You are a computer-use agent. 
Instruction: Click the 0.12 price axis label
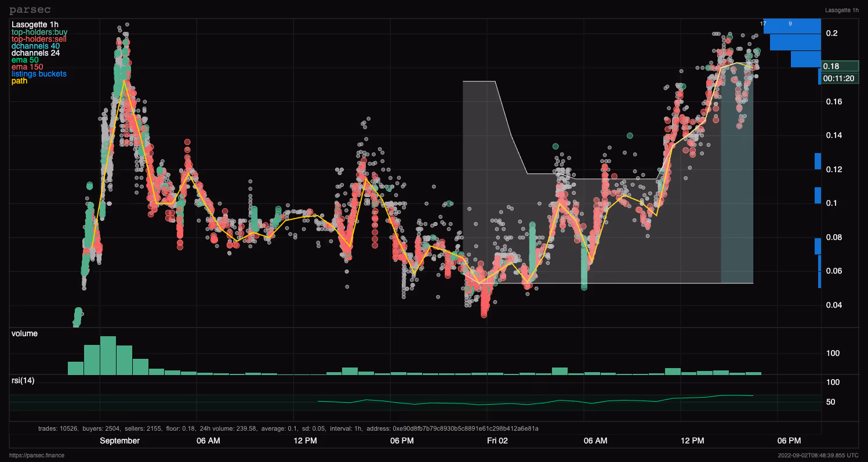point(834,169)
